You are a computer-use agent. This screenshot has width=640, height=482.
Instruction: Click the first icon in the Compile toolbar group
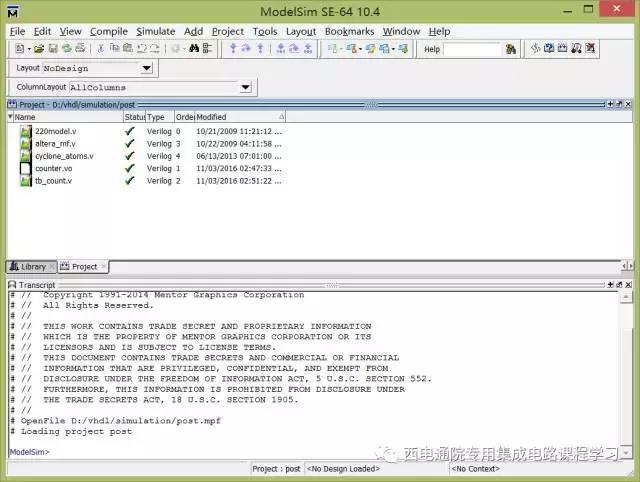(333, 49)
